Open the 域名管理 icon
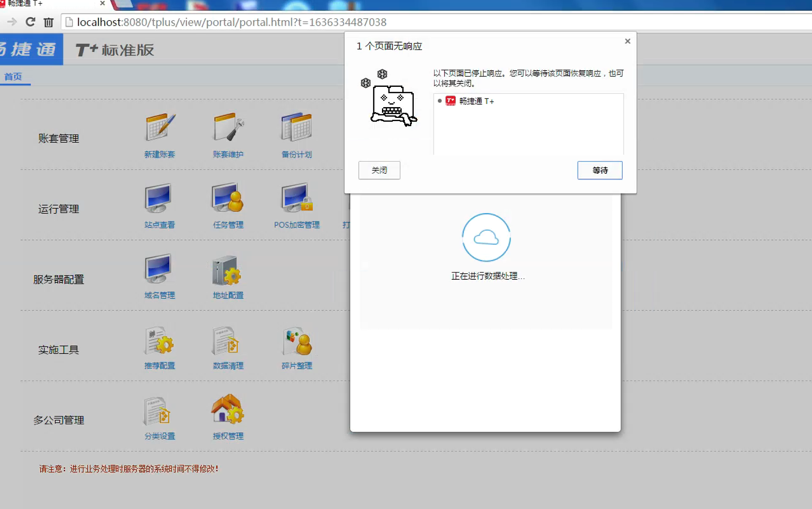Viewport: 812px width, 509px height. pos(158,268)
